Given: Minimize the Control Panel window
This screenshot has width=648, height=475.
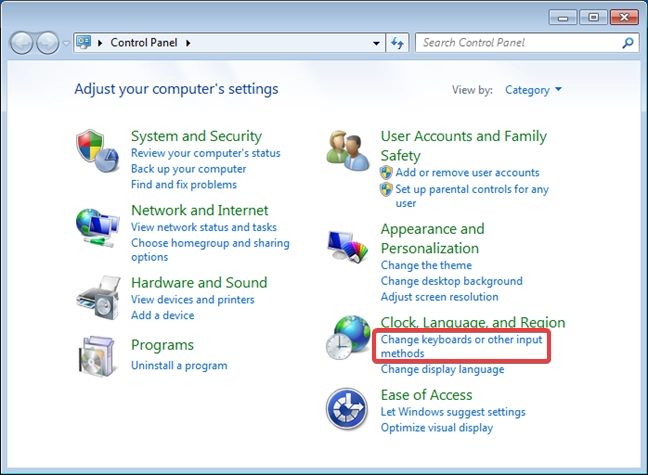Looking at the screenshot, I should (562, 17).
